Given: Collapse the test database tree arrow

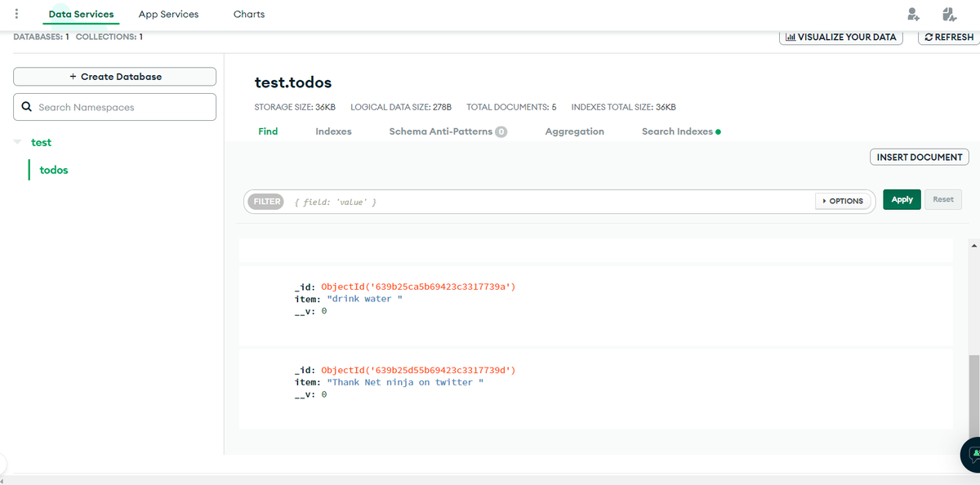Looking at the screenshot, I should 18,142.
